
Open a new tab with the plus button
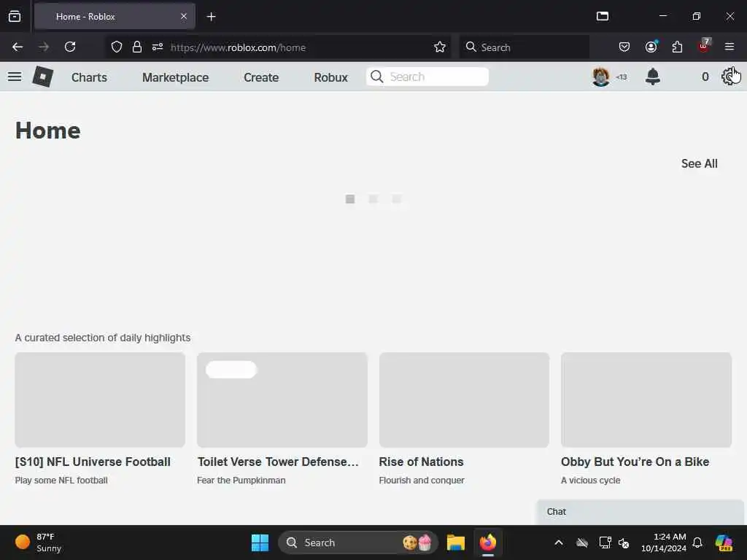pyautogui.click(x=211, y=17)
